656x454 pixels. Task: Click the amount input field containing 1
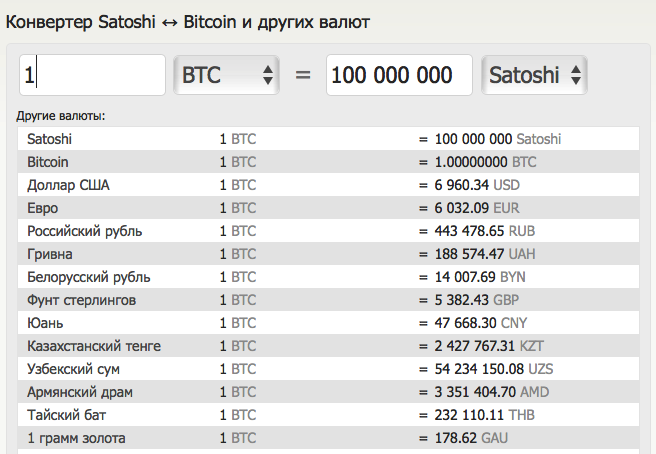click(x=92, y=75)
